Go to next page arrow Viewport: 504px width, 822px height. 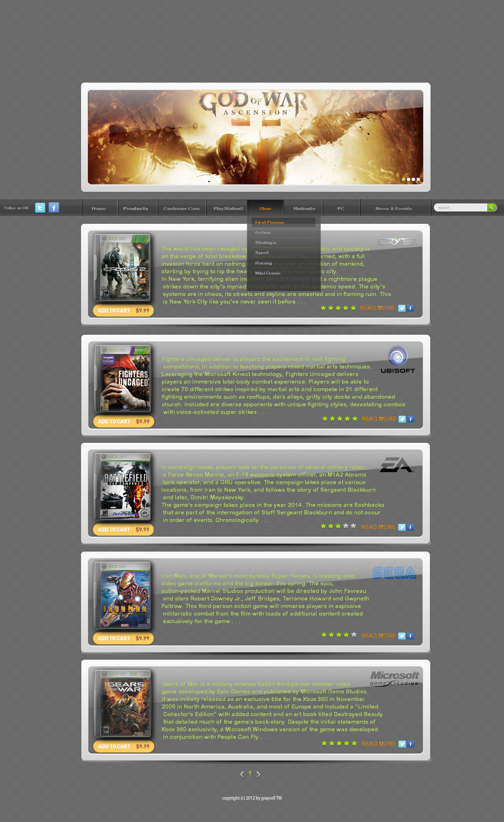pyautogui.click(x=258, y=774)
